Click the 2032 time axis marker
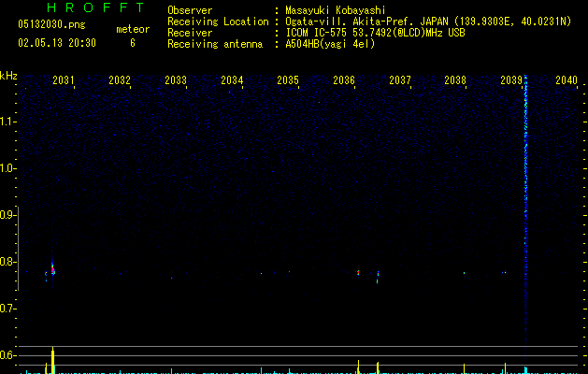Viewport: 588px width, 374px height. click(x=120, y=80)
